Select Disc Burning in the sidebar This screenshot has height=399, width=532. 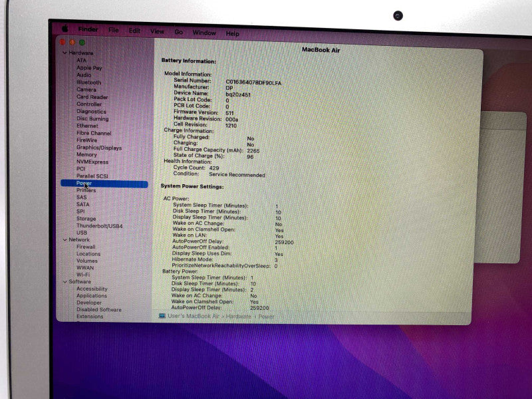pyautogui.click(x=92, y=119)
